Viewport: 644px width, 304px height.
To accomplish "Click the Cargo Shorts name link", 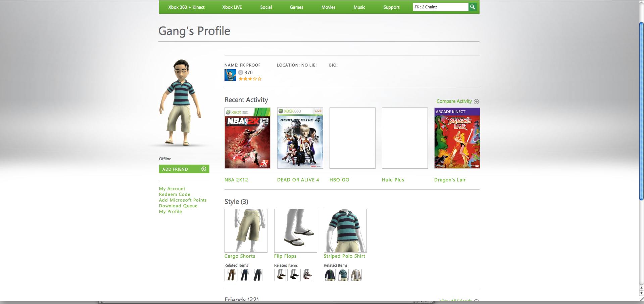I will 240,256.
